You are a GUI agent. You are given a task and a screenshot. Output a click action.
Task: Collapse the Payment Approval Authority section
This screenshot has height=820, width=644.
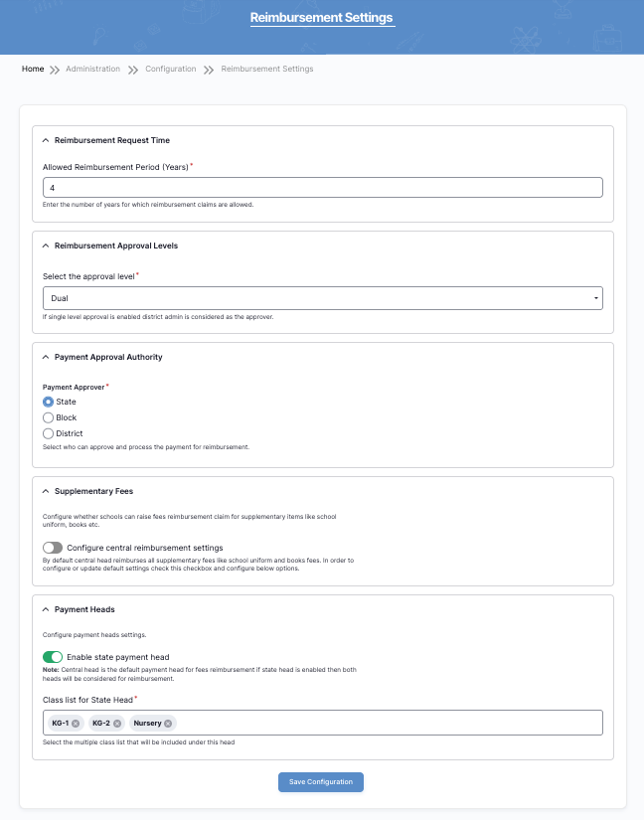pos(46,357)
